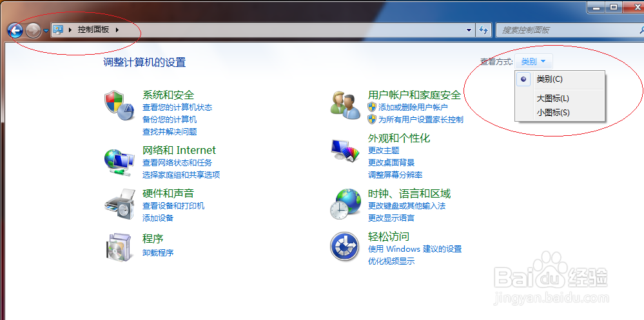Click 卸载程序 link
The width and height of the screenshot is (644, 320).
(x=158, y=252)
